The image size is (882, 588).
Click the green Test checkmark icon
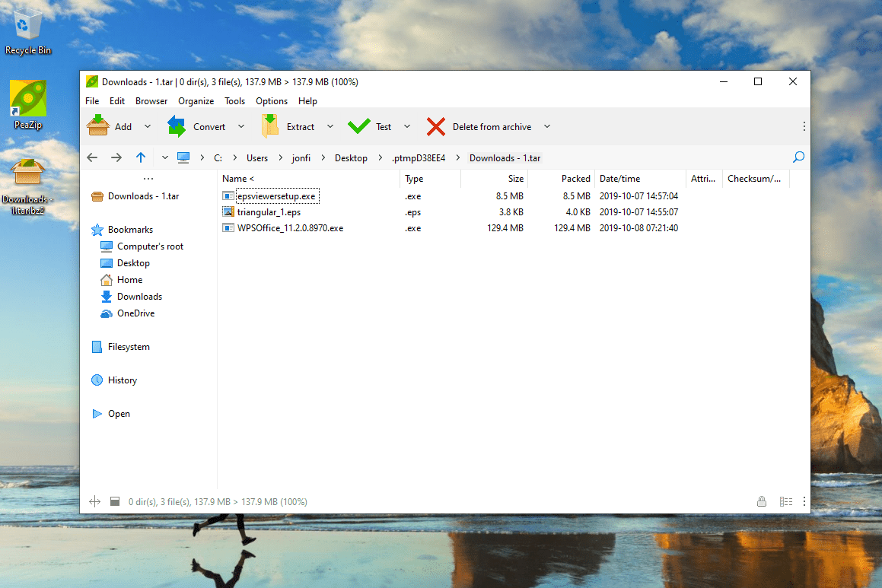tap(358, 126)
